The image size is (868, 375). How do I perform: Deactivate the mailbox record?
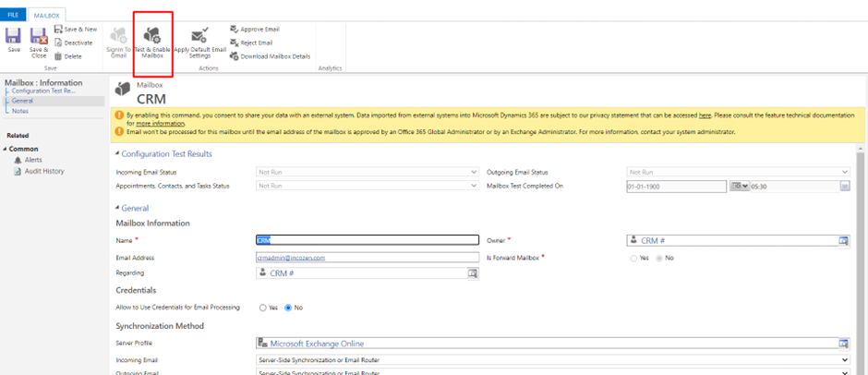74,42
